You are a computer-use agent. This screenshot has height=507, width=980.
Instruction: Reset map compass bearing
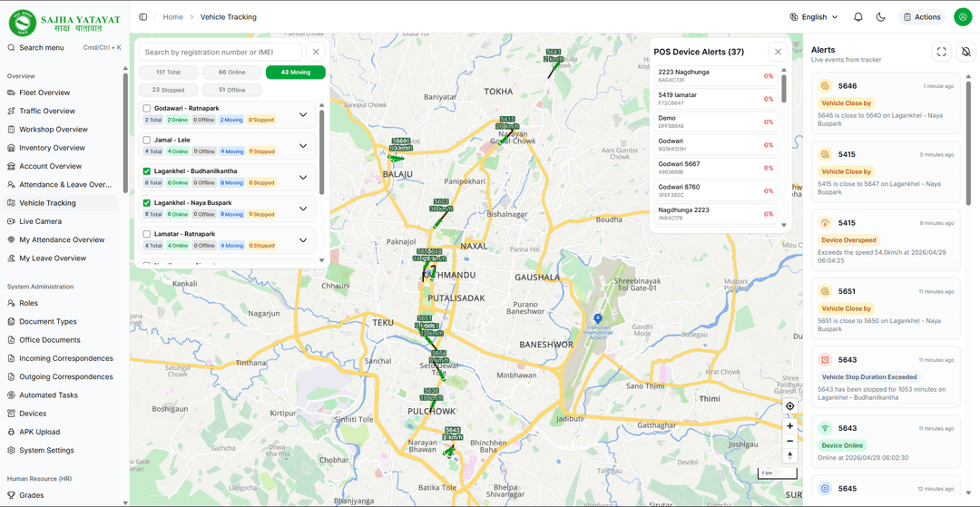(790, 455)
